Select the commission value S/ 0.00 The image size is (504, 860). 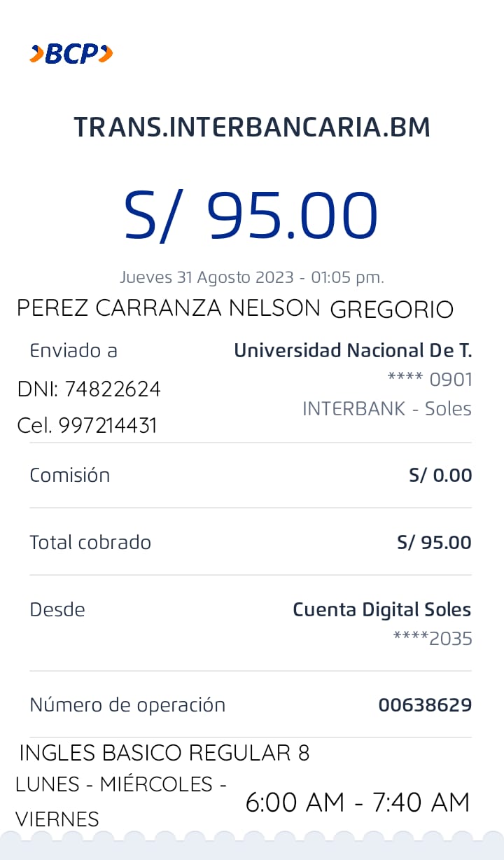440,476
